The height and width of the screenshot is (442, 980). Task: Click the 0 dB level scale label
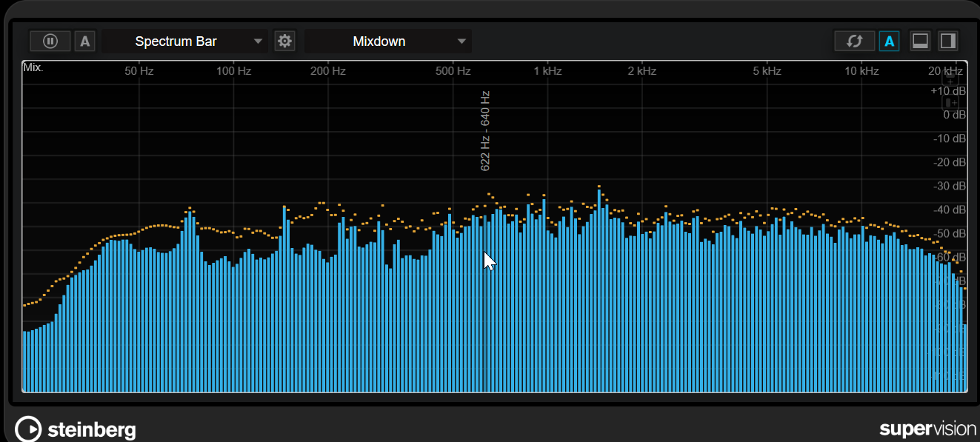pos(949,115)
